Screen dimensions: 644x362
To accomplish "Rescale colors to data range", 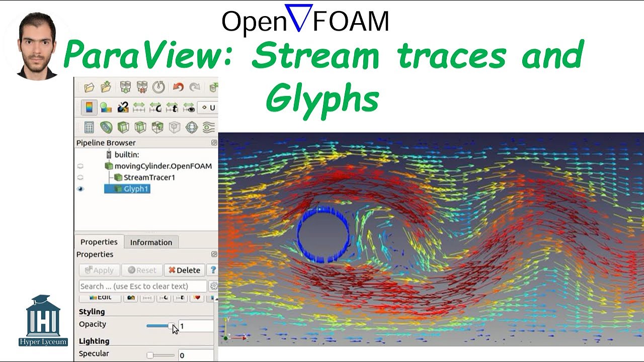I will (139, 107).
